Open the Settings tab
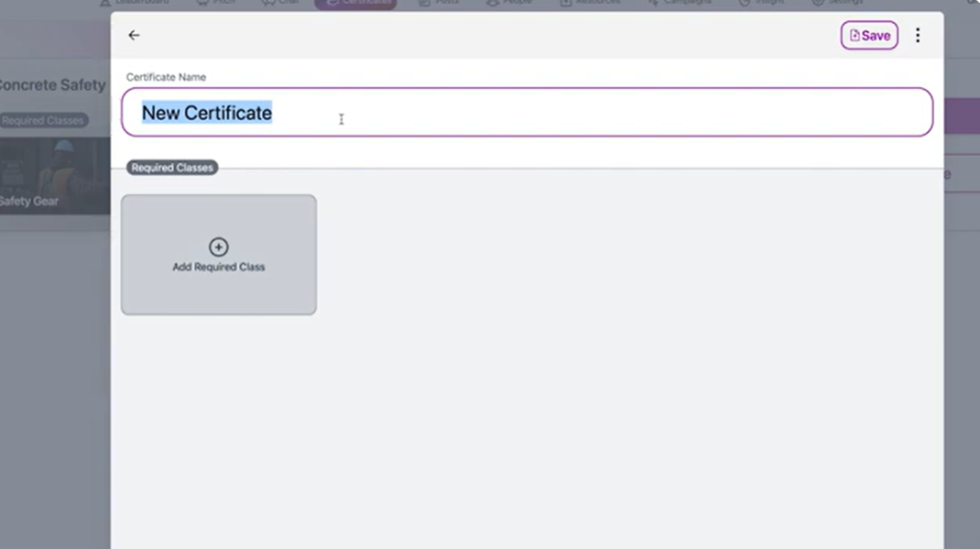 [836, 3]
